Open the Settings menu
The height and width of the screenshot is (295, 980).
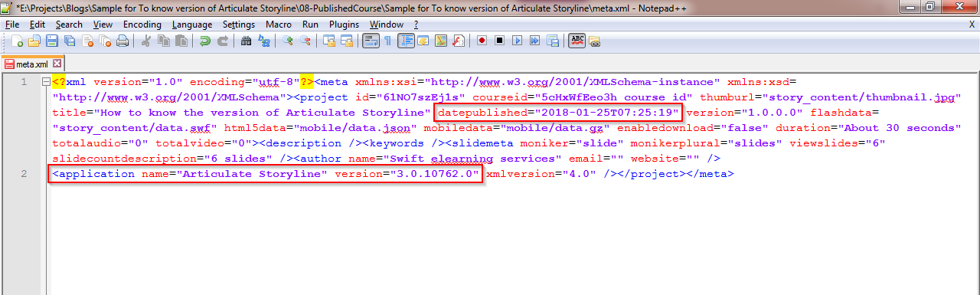click(x=239, y=25)
